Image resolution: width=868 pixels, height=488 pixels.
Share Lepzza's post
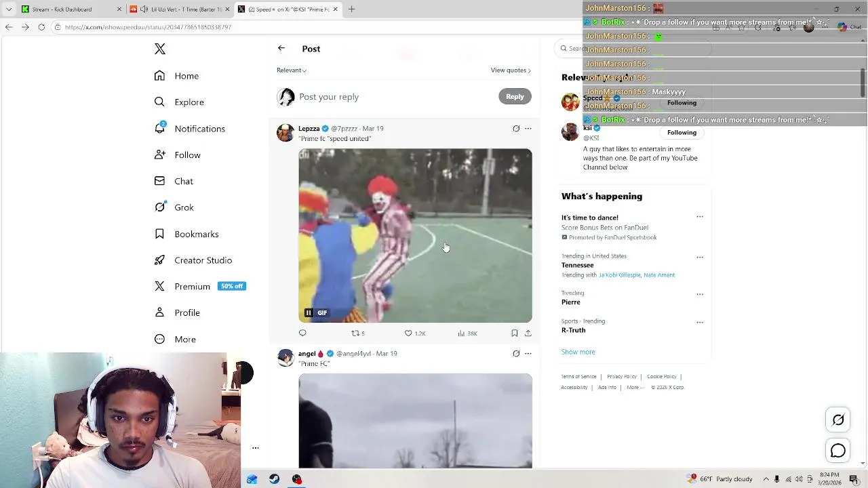point(528,333)
